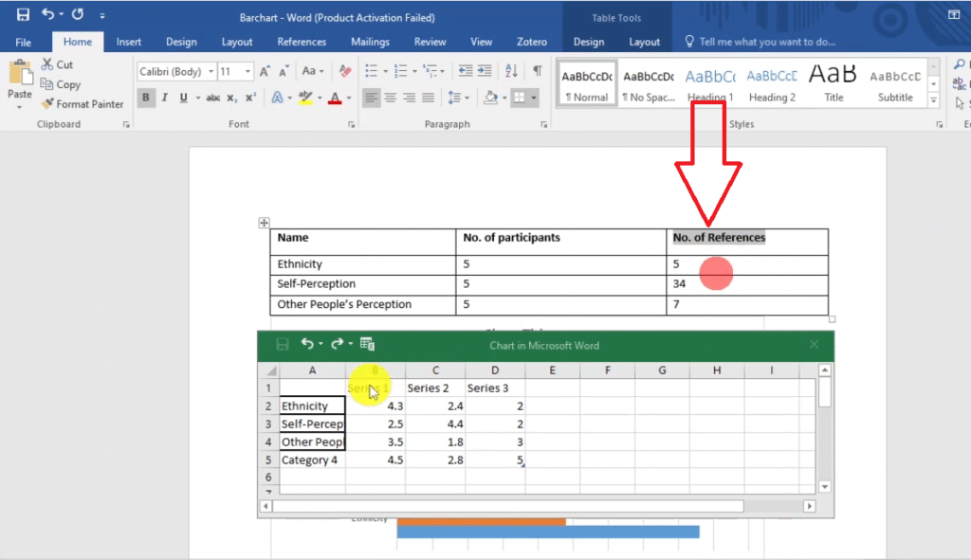
Task: Click the table move handle above the table
Action: [x=264, y=223]
